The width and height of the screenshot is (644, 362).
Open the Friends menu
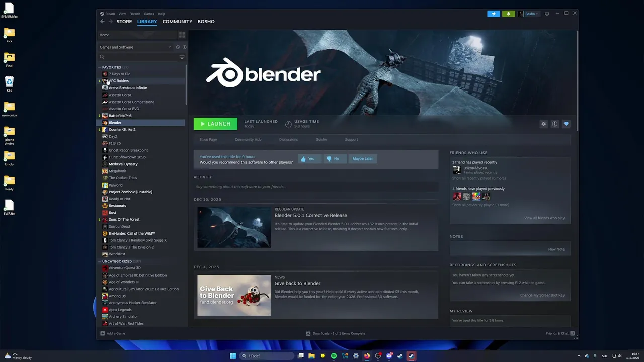[135, 14]
